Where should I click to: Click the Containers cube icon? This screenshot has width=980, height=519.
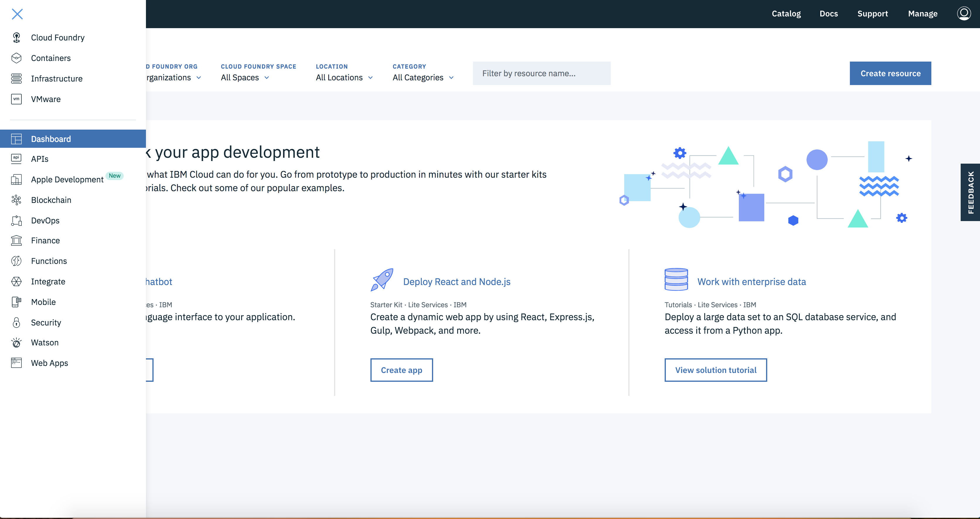(x=16, y=58)
